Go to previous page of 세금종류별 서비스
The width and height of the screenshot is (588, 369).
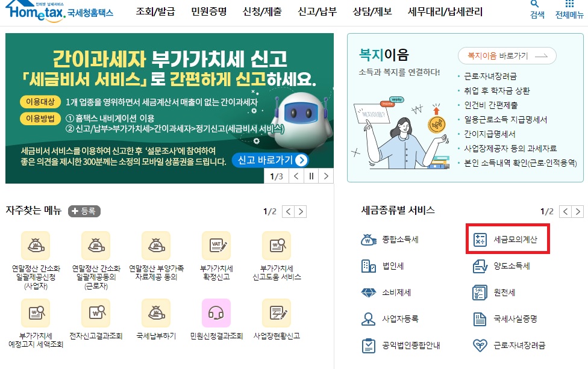pyautogui.click(x=566, y=212)
